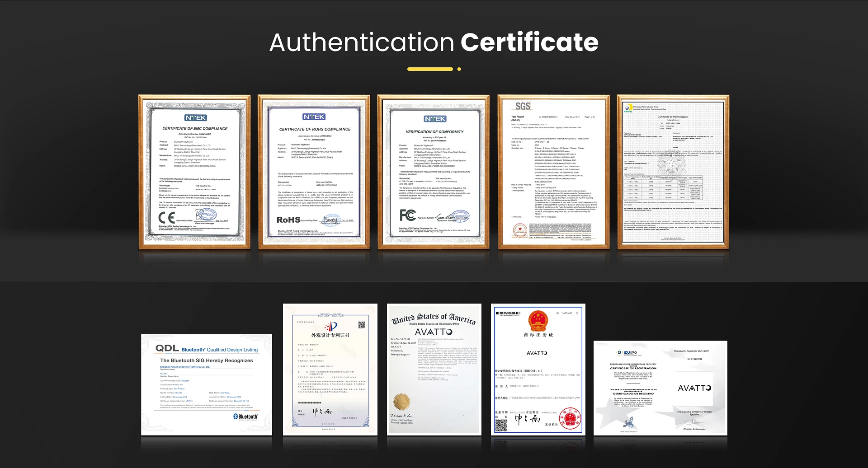Open the Anatel Certificado de Homologação frame
The height and width of the screenshot is (468, 868).
coord(673,172)
